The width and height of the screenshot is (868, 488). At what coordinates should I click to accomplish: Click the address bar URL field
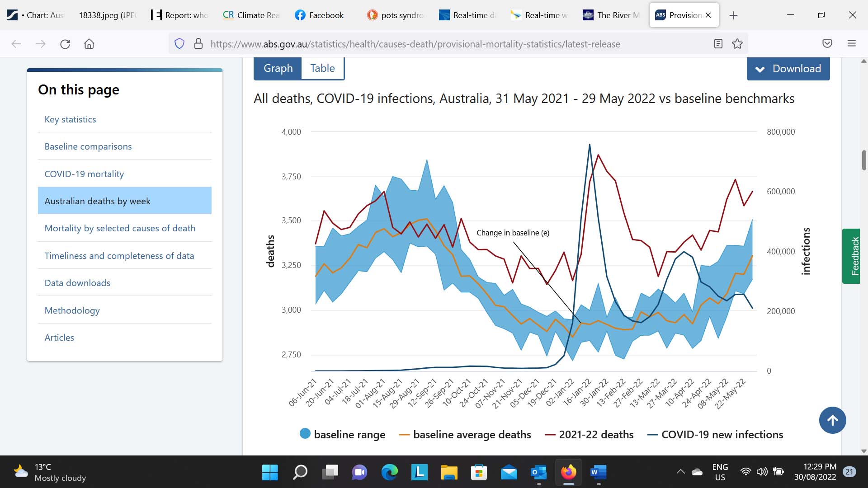[x=415, y=44]
